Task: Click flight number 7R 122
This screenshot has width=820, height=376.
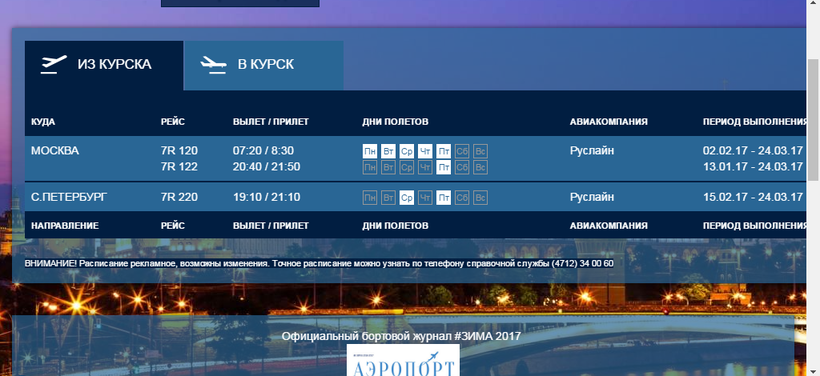Action: [179, 167]
